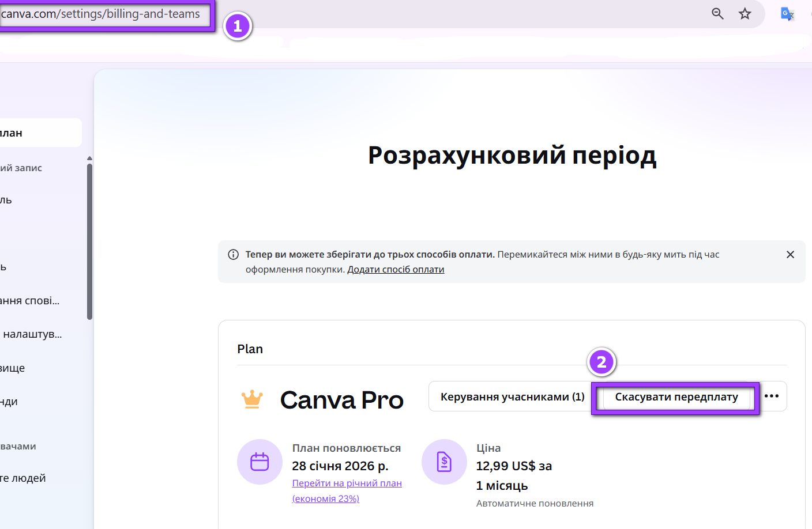Click the Canva Pro crown icon
Image resolution: width=812 pixels, height=529 pixels.
[252, 399]
